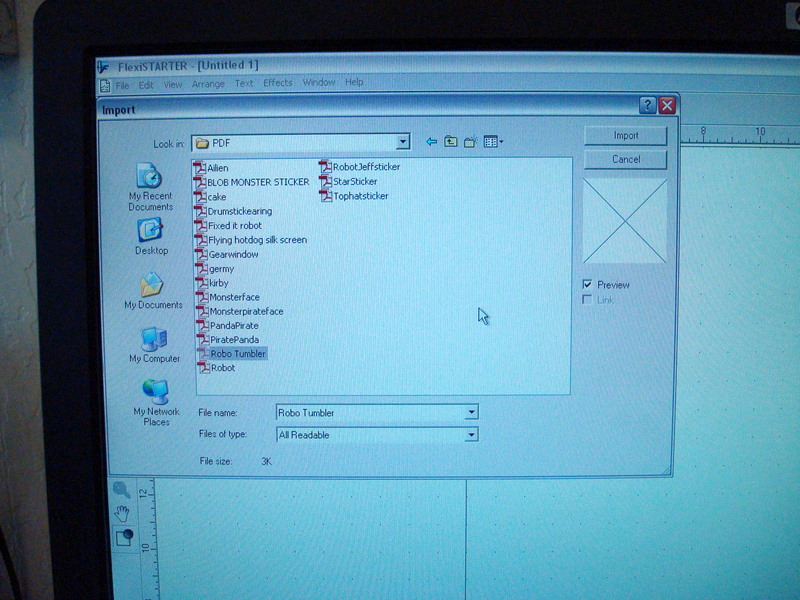800x600 pixels.
Task: Click the Cancel button
Action: click(626, 159)
